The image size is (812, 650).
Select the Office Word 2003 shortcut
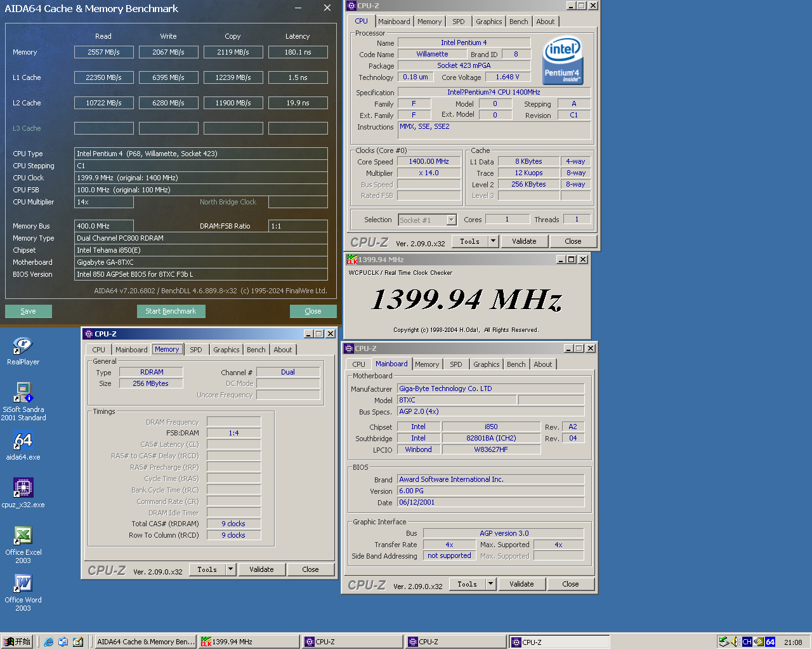click(23, 592)
